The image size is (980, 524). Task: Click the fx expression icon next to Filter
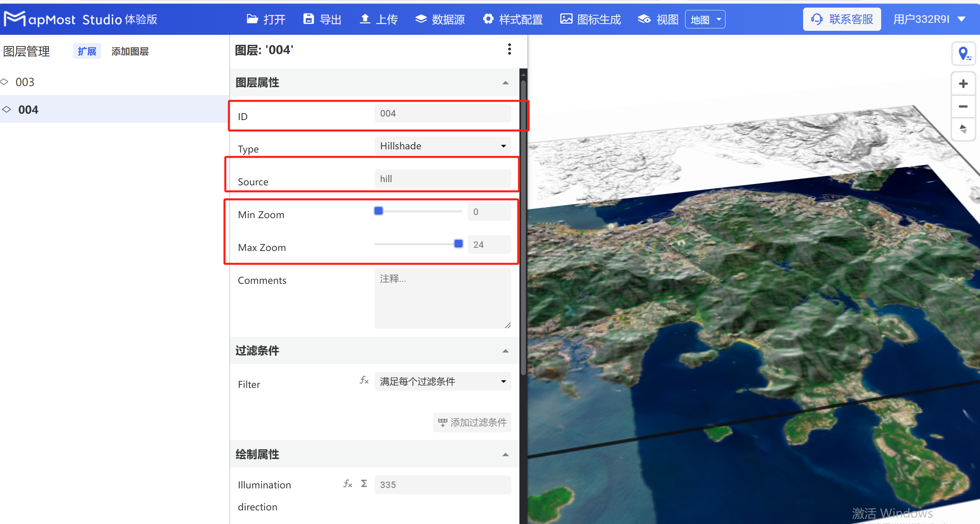pos(364,380)
